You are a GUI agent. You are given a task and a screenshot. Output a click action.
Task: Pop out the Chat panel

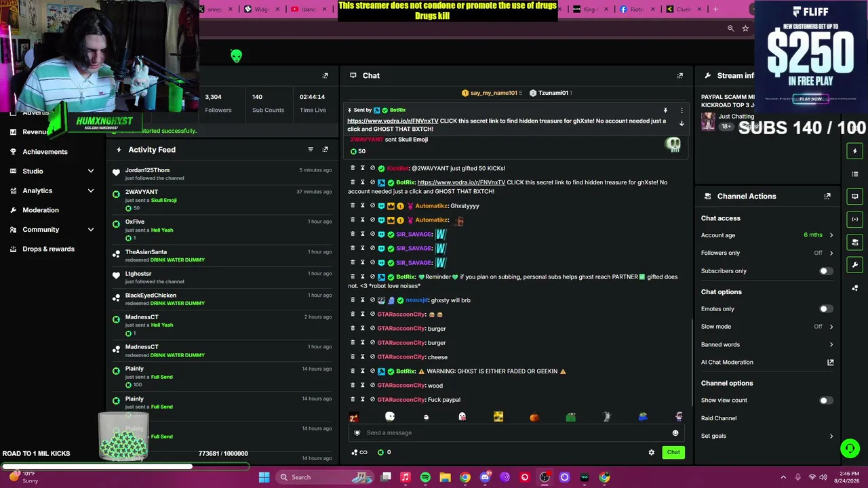coord(680,76)
